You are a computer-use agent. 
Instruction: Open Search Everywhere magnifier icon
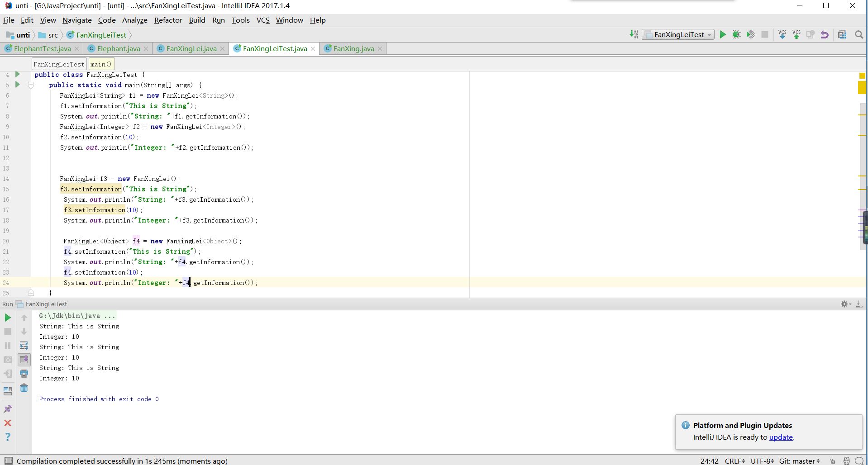(859, 35)
